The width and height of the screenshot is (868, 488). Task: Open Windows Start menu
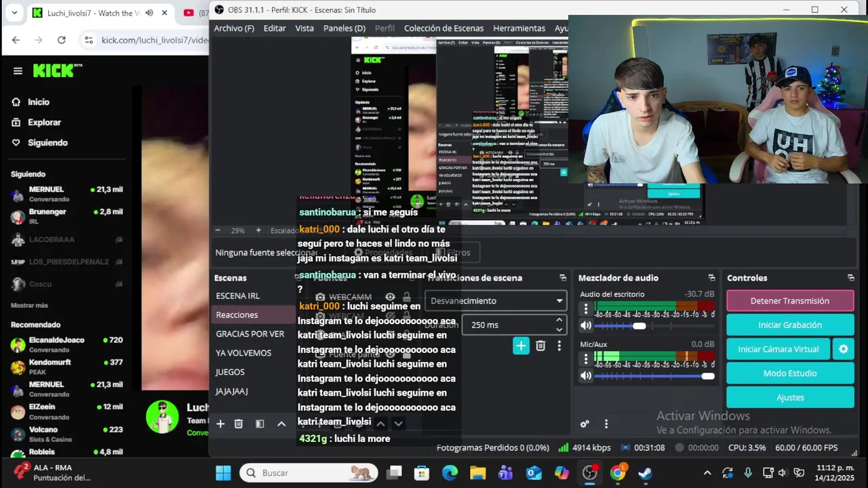pyautogui.click(x=223, y=472)
